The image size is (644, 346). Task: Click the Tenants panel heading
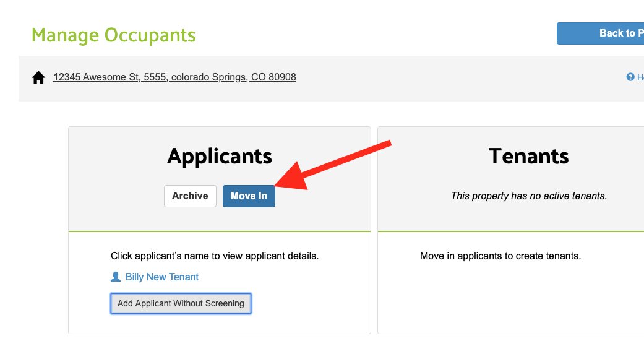pos(528,156)
